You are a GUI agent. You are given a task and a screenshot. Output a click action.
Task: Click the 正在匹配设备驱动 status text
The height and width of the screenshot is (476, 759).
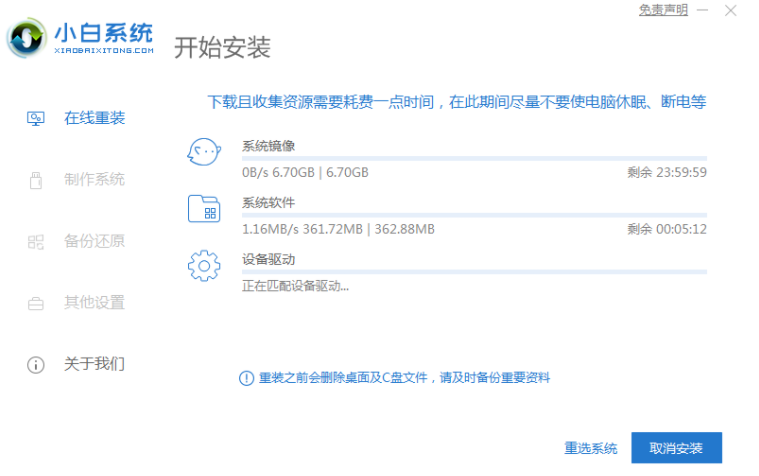click(295, 286)
